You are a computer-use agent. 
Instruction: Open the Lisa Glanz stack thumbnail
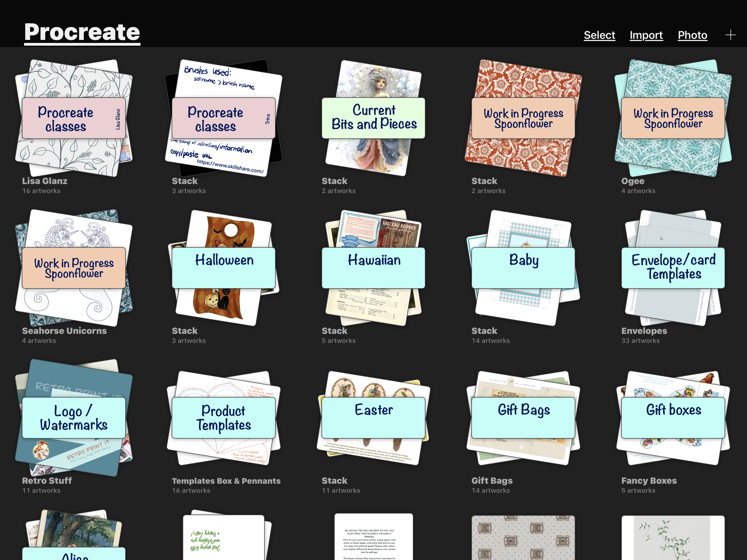pyautogui.click(x=74, y=118)
